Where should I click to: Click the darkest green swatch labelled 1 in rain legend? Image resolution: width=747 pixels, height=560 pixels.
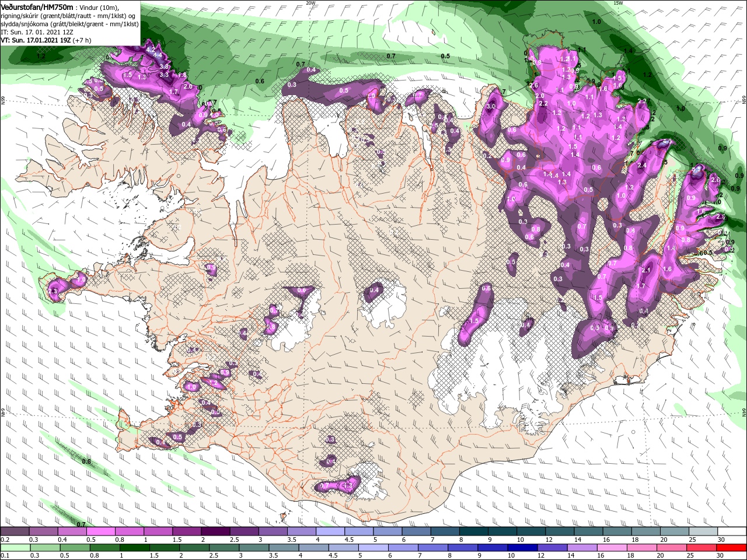135,548
